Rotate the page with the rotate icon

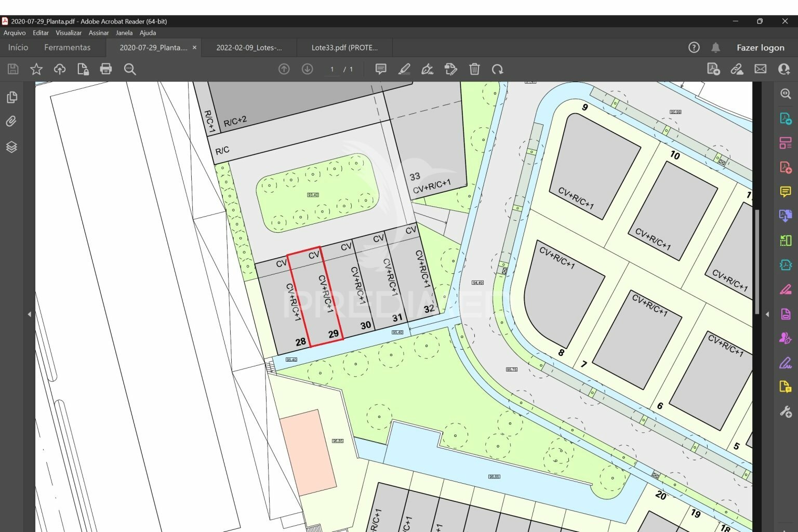498,69
